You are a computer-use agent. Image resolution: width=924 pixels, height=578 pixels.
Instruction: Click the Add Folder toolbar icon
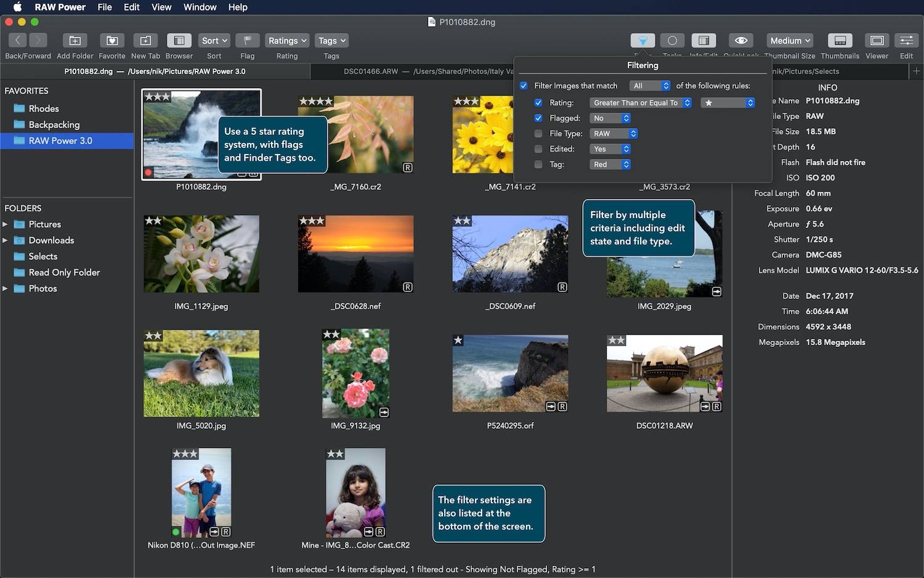75,40
